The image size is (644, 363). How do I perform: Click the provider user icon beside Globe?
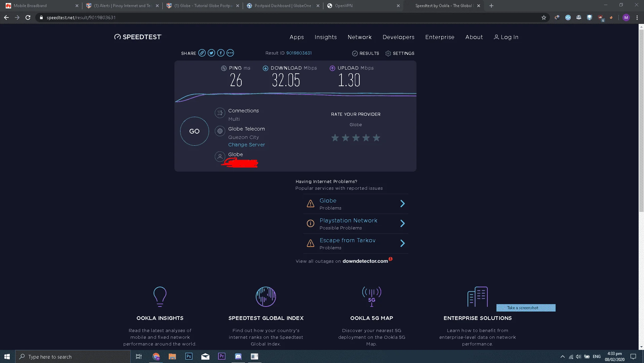[x=220, y=156]
